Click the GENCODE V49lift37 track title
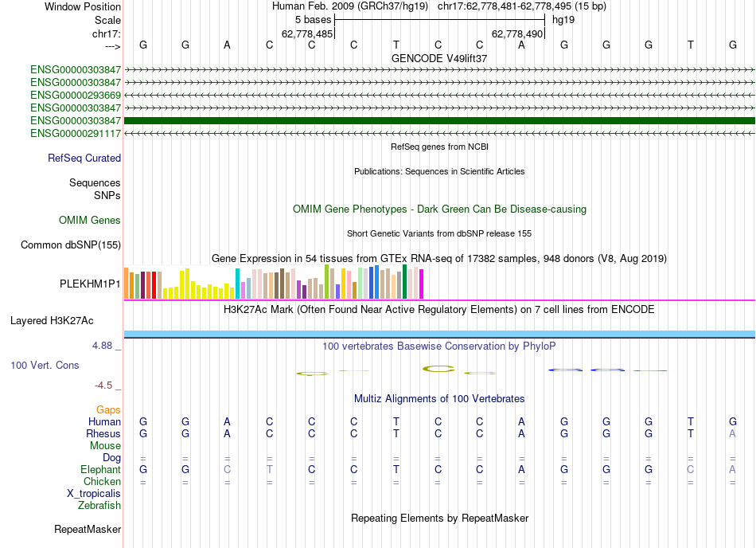 tap(439, 58)
